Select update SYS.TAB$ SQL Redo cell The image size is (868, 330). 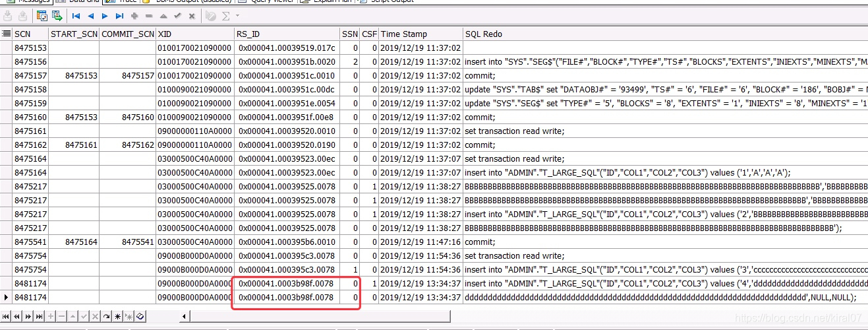[x=665, y=89]
